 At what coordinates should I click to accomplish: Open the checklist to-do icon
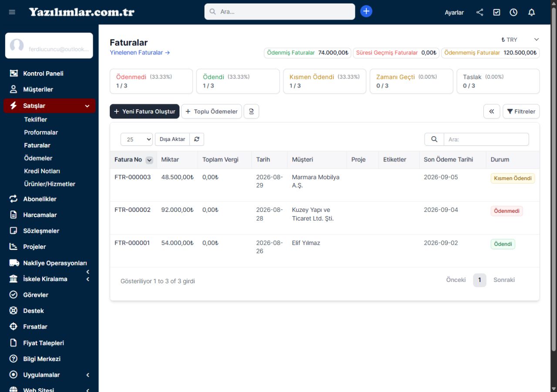click(496, 12)
